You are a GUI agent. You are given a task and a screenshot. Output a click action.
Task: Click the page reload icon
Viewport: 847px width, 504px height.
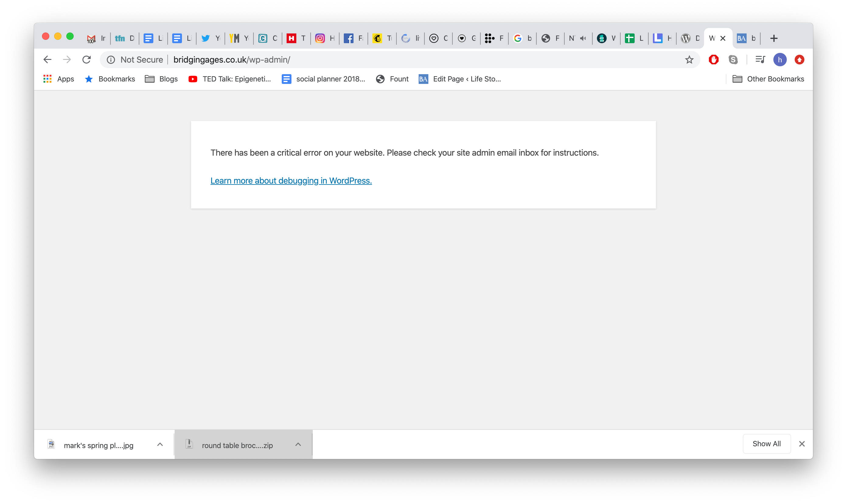click(86, 60)
